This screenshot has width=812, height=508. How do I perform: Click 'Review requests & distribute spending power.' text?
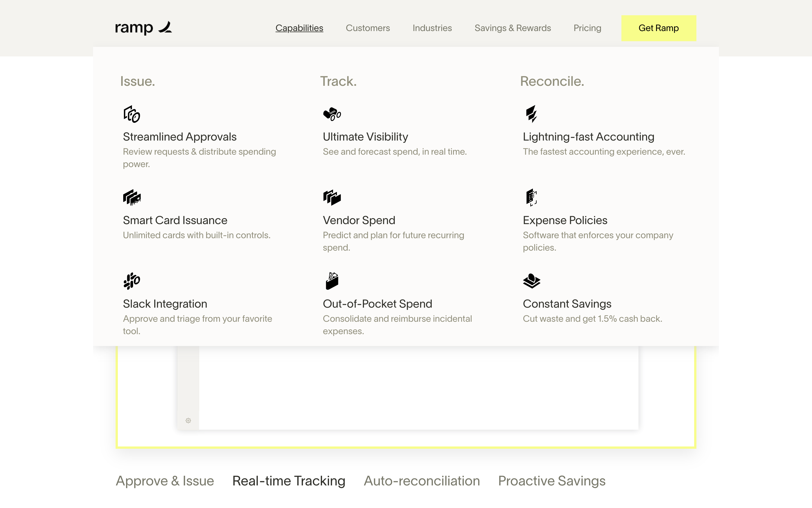(x=199, y=158)
